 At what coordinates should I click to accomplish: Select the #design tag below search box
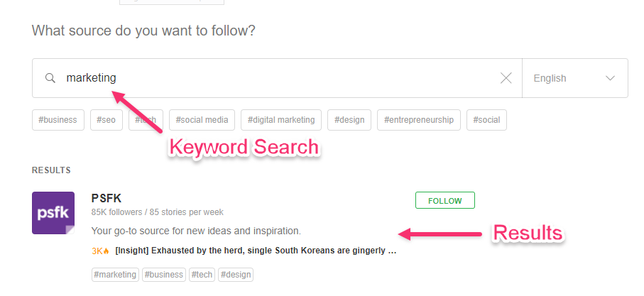tap(349, 120)
